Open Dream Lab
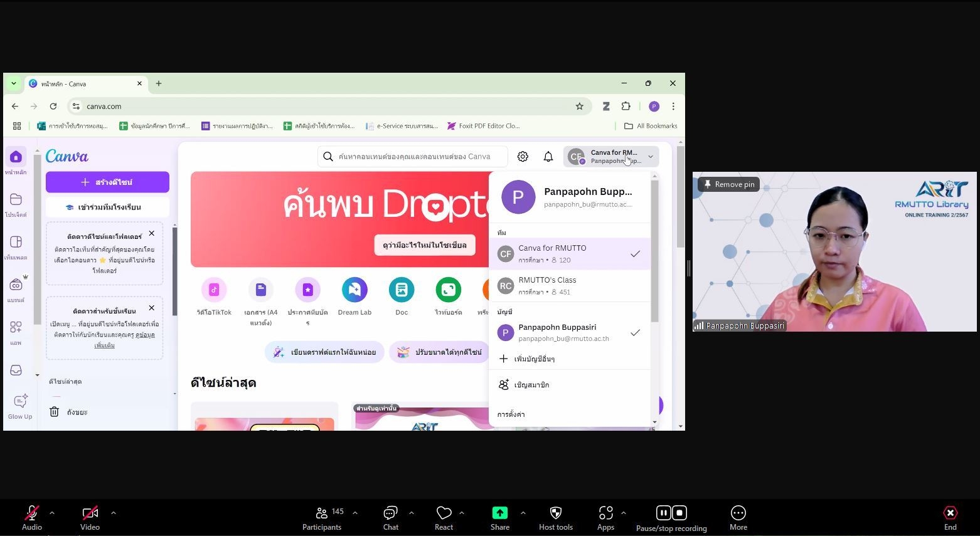This screenshot has width=980, height=536. [354, 290]
